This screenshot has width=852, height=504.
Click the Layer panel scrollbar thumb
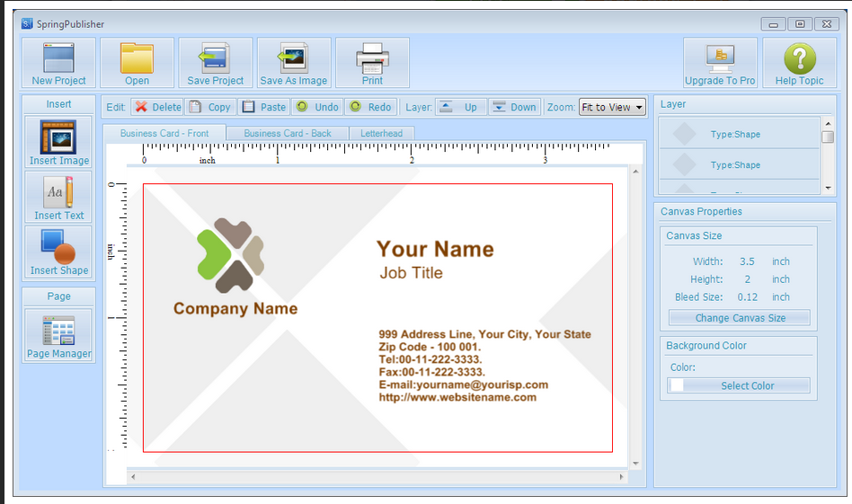point(828,137)
